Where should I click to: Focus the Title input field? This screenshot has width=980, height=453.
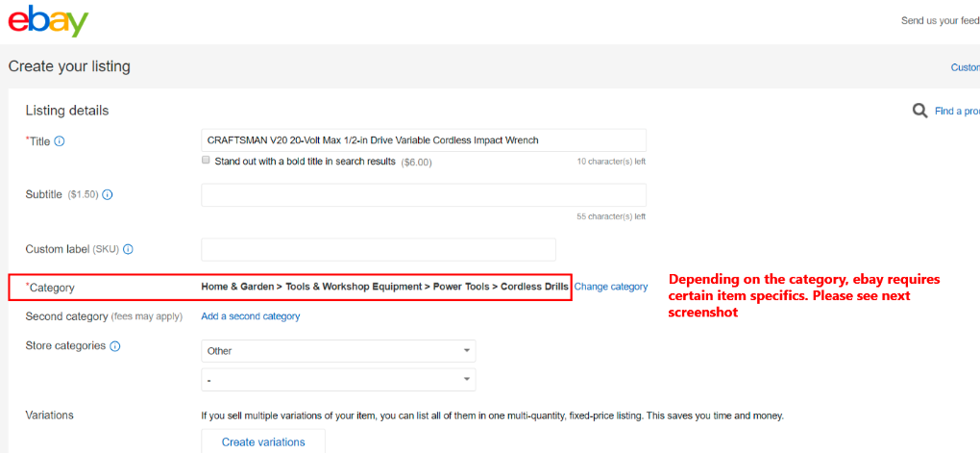coord(424,140)
